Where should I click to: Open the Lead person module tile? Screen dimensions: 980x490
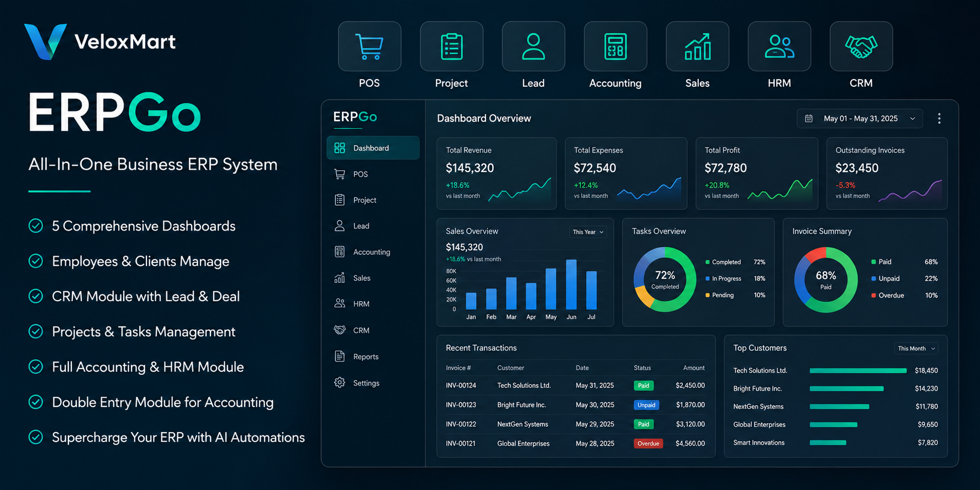pos(533,46)
